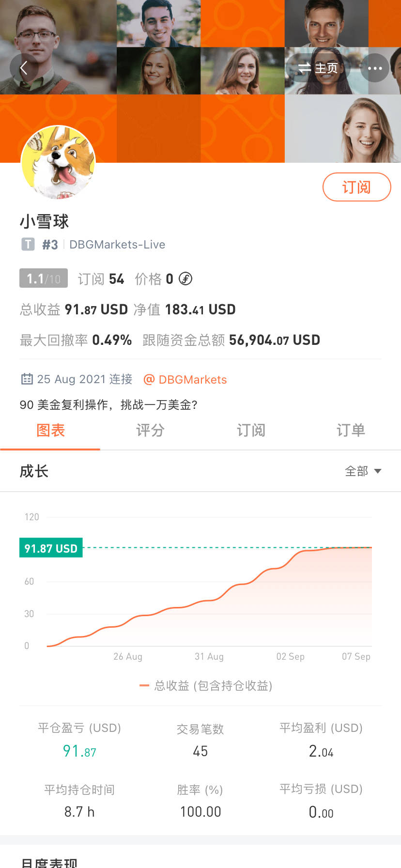Tap the currency coin icon beside 价格
The height and width of the screenshot is (868, 401).
[185, 279]
